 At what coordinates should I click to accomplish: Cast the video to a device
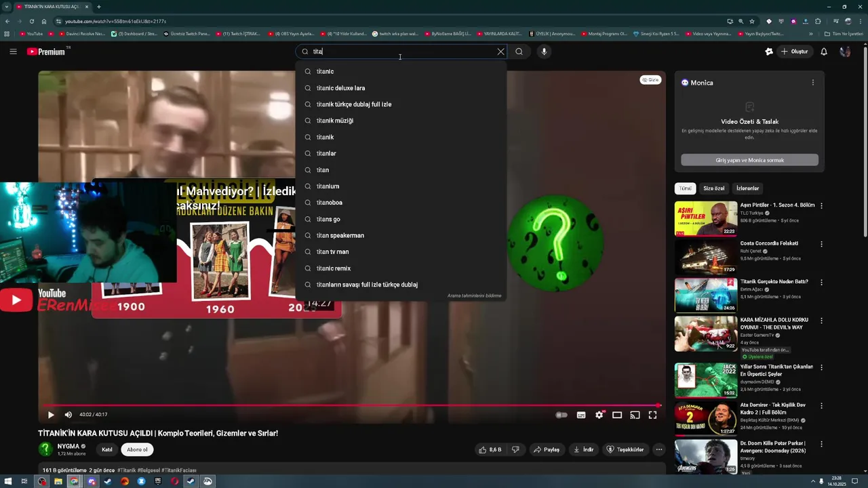pos(635,415)
